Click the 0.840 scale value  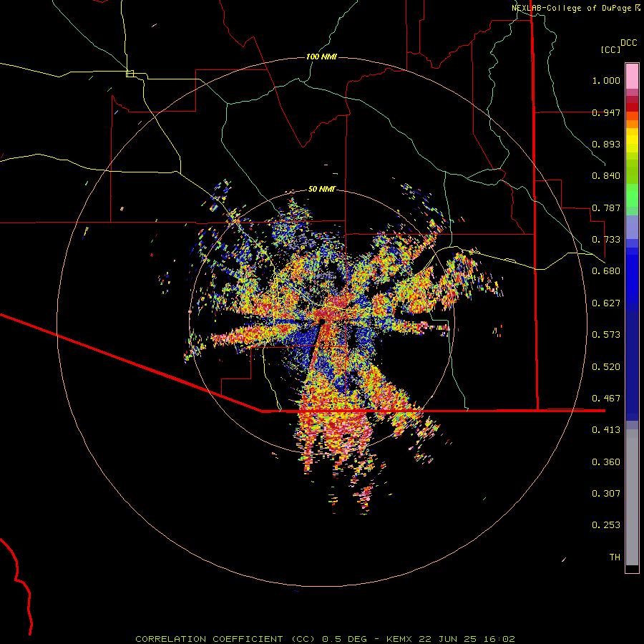tap(606, 176)
